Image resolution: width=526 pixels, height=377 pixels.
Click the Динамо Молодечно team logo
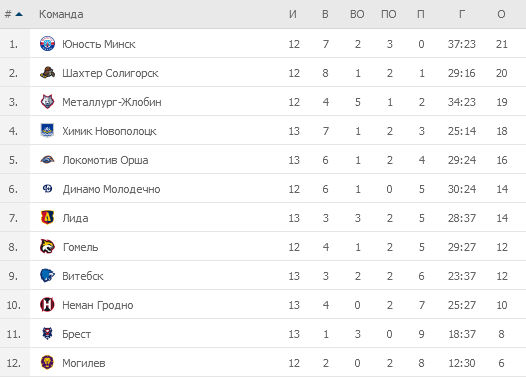click(x=47, y=189)
